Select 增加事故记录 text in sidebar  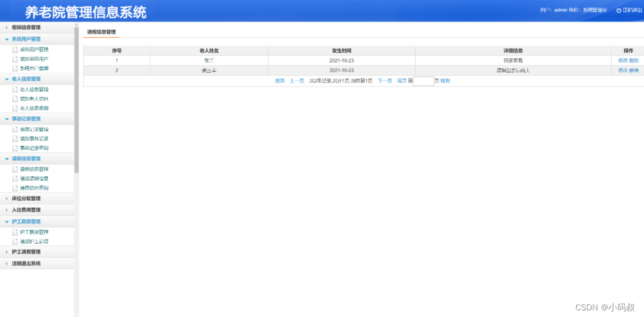(35, 138)
